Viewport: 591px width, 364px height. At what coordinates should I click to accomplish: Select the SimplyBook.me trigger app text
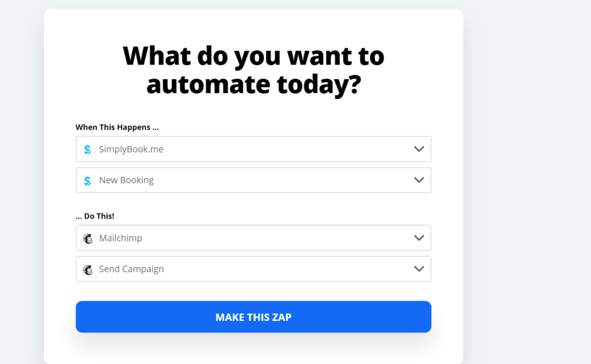click(x=131, y=149)
